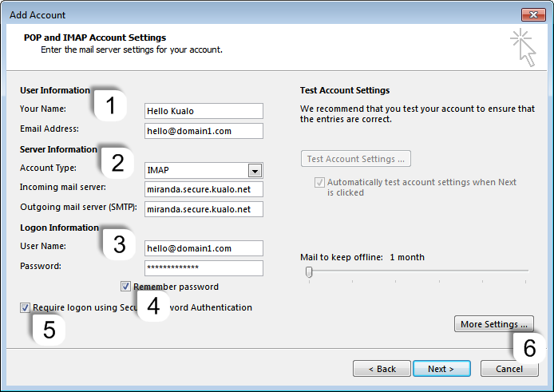Click the 'Account Type:' label
Screen dimensions: 554x392
tap(49, 168)
